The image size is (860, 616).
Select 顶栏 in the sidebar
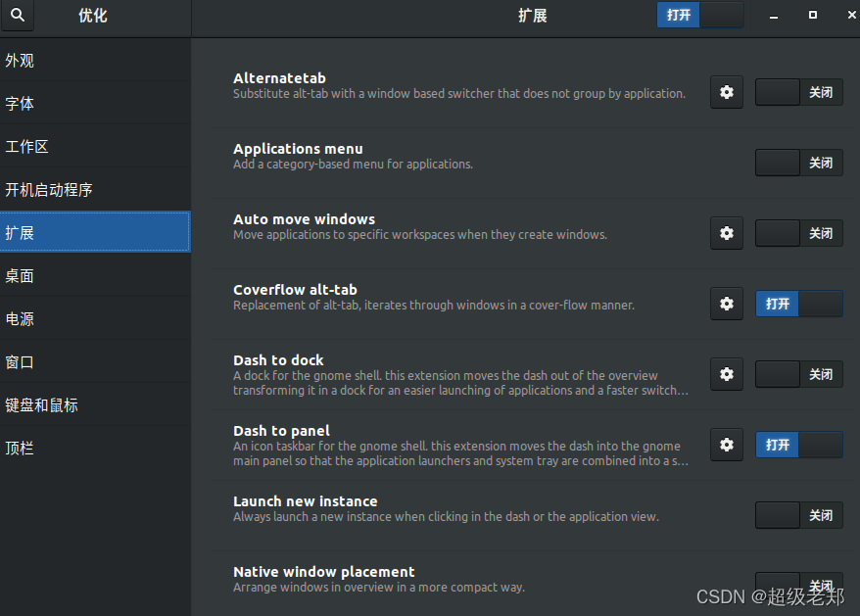[x=95, y=449]
